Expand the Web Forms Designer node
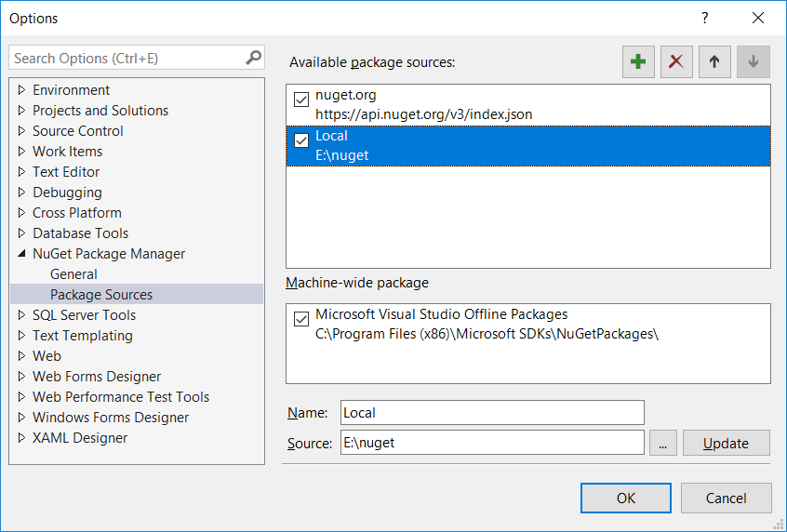Image resolution: width=787 pixels, height=532 pixels. point(21,377)
